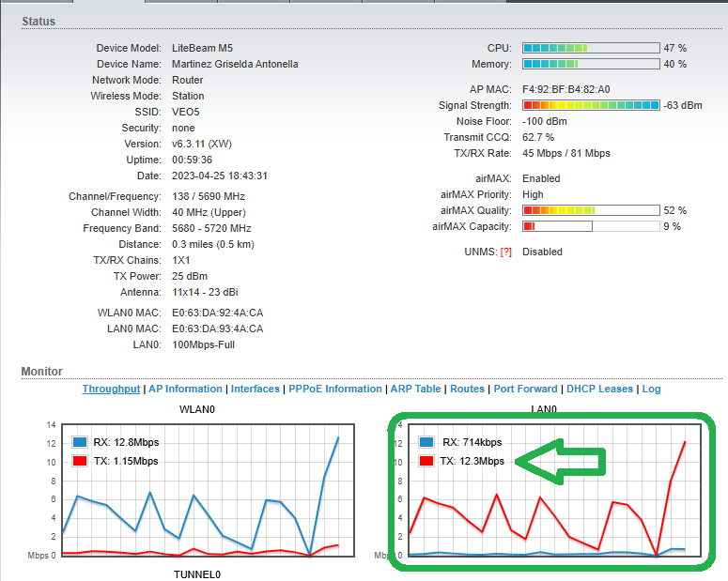The height and width of the screenshot is (581, 728).
Task: Open the ARP Table link
Action: point(414,389)
